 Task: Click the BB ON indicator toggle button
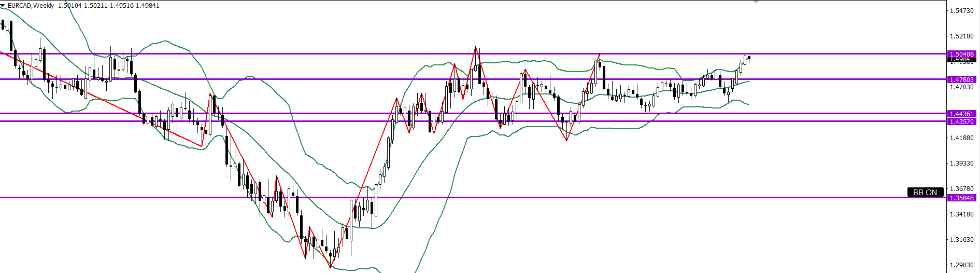[x=925, y=192]
